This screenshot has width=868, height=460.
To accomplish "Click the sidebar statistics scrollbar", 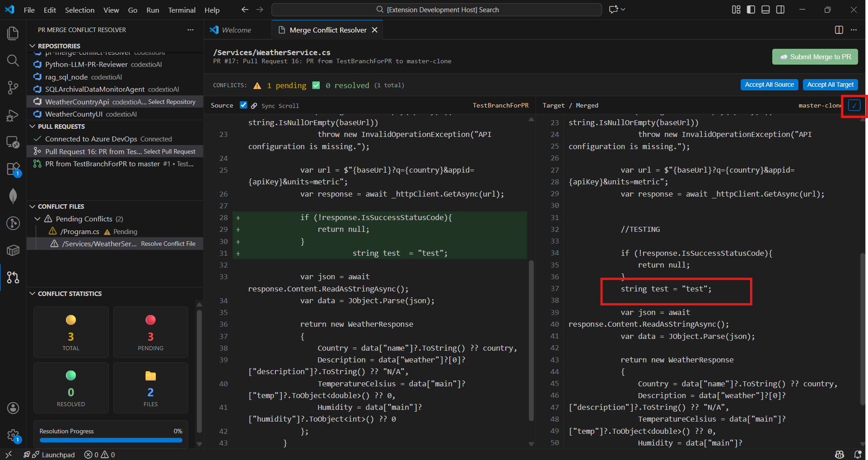I will coord(199,371).
